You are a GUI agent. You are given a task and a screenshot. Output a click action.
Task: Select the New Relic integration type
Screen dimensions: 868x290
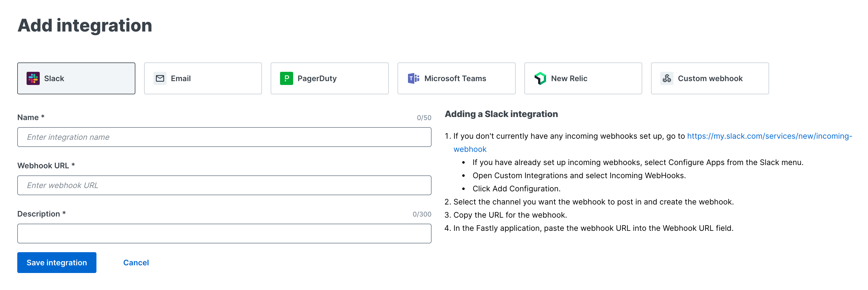(x=583, y=78)
